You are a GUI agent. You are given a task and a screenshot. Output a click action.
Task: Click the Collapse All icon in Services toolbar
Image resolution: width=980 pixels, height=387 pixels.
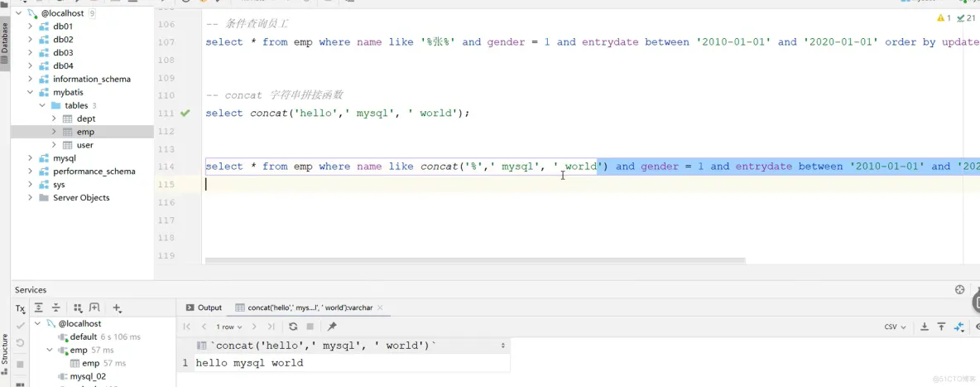tap(55, 307)
